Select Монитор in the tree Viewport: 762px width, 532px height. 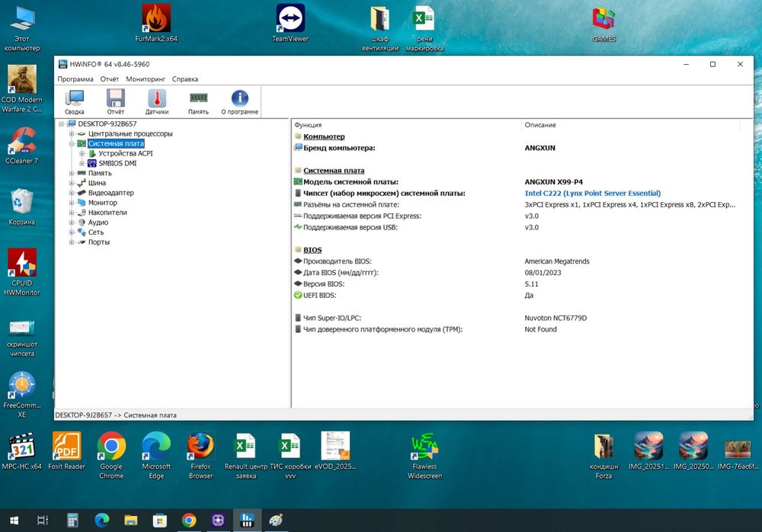pyautogui.click(x=103, y=203)
